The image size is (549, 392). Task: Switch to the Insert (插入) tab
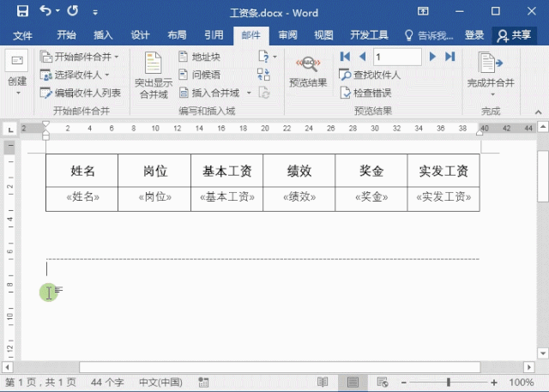(x=103, y=35)
